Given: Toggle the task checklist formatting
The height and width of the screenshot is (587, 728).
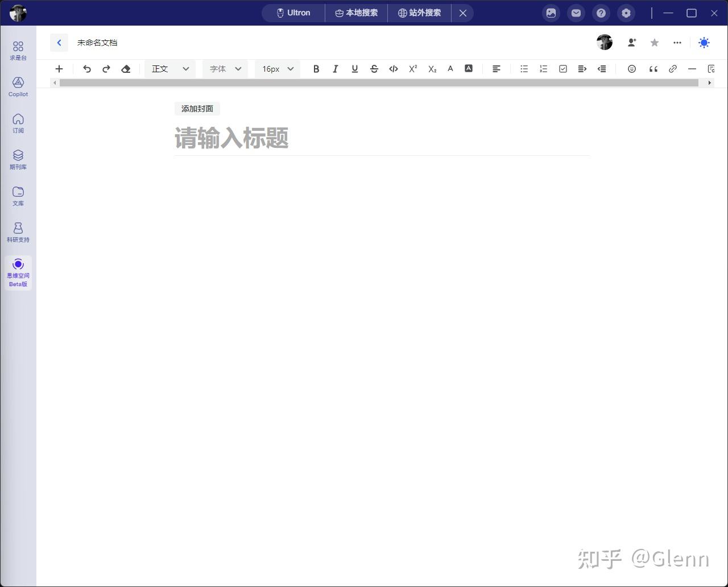Looking at the screenshot, I should pyautogui.click(x=562, y=68).
